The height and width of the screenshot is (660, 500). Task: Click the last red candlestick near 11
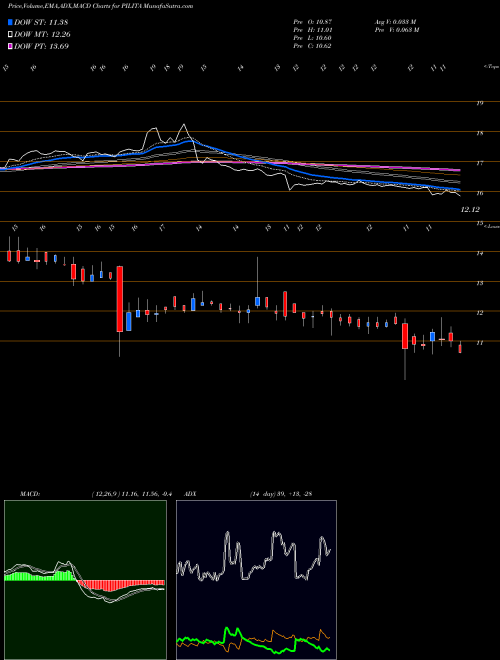[460, 349]
